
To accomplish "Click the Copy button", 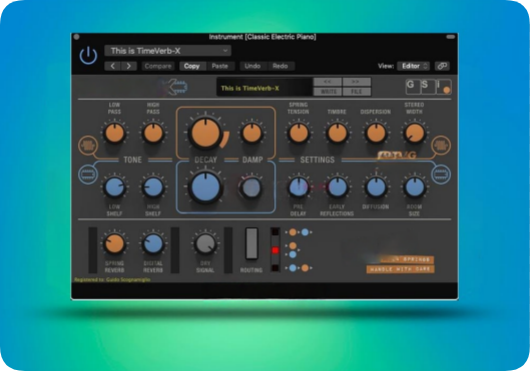I will [x=192, y=66].
